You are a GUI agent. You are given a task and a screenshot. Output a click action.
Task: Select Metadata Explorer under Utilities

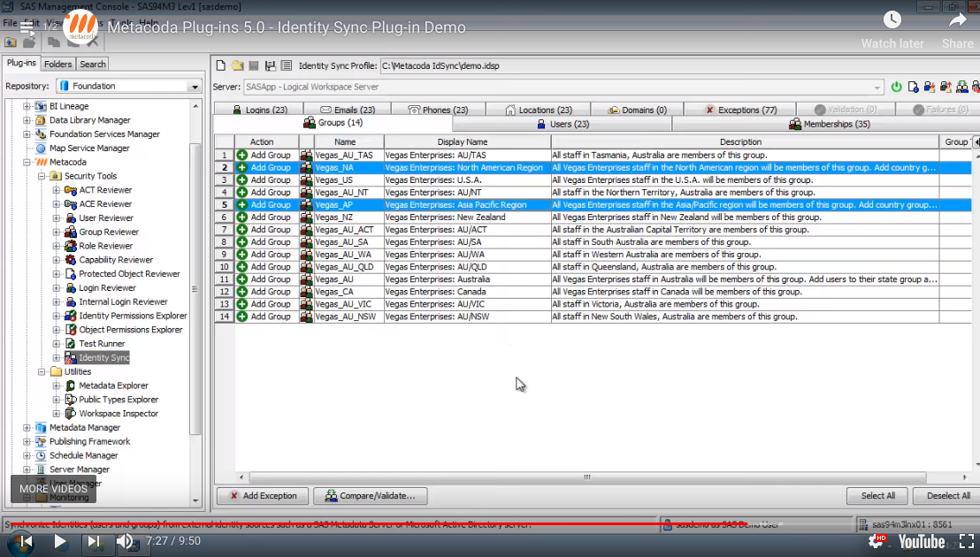[x=113, y=385]
